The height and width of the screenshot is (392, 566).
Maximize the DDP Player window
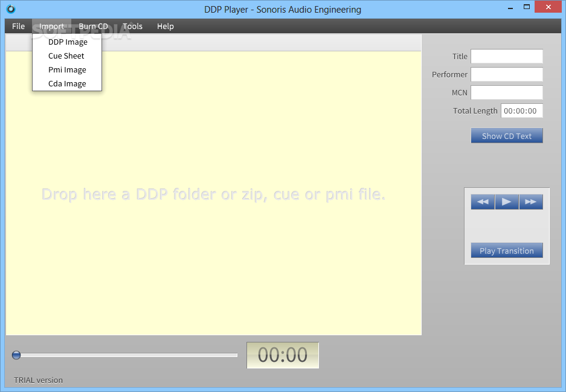(527, 7)
